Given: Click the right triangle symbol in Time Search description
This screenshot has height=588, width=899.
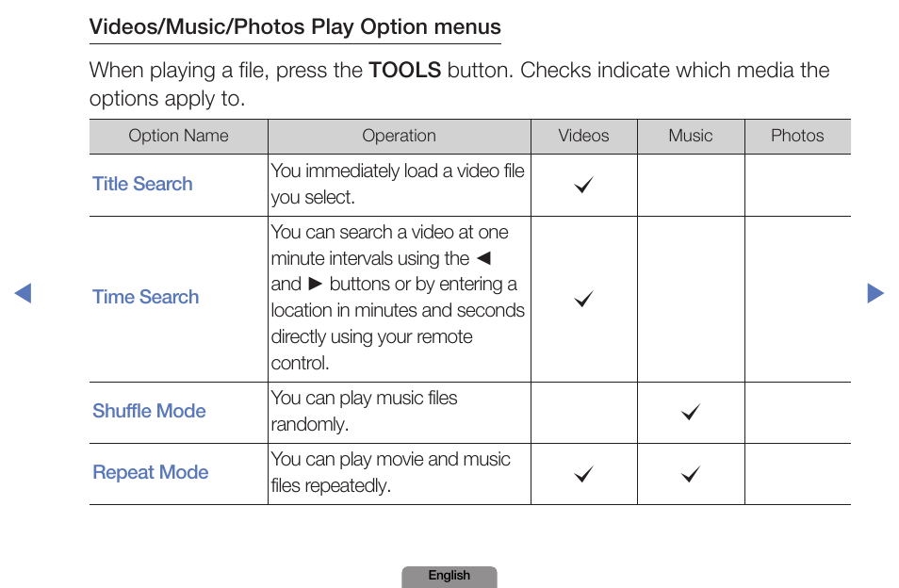Looking at the screenshot, I should coord(316,284).
